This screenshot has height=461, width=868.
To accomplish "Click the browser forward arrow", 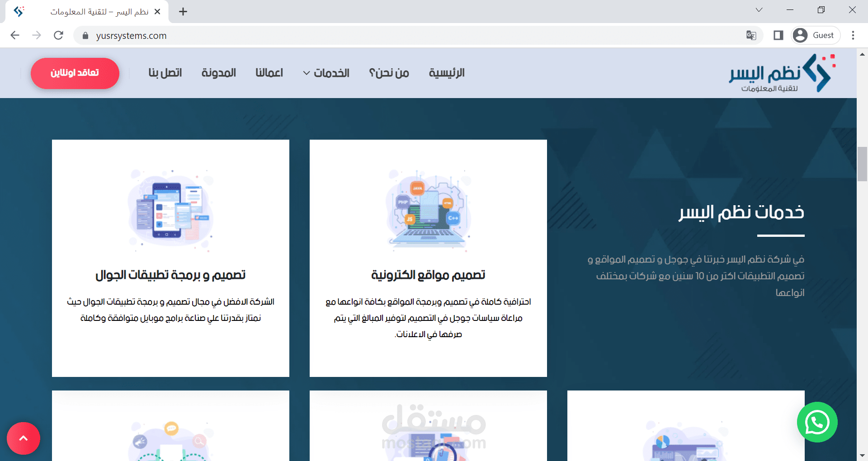I will [x=37, y=35].
